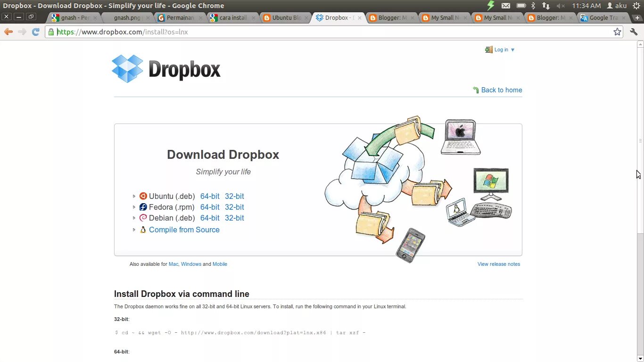Open View release notes
Image resolution: width=644 pixels, height=362 pixels.
(499, 264)
